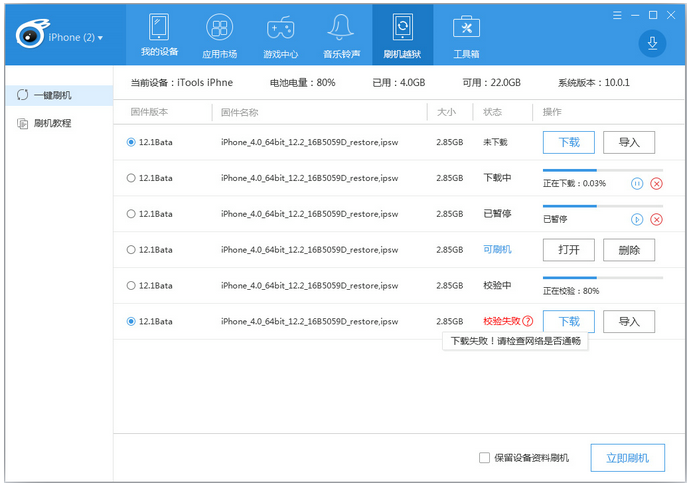
Task: Select first firmware row radio button
Action: (131, 142)
